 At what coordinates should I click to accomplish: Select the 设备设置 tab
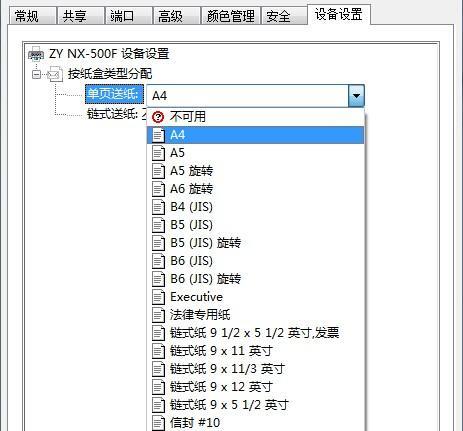(339, 14)
